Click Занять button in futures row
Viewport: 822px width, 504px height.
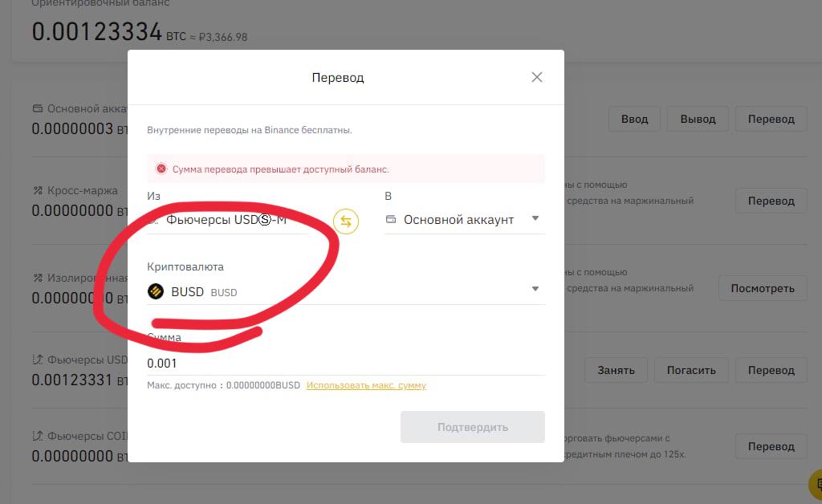(x=616, y=370)
